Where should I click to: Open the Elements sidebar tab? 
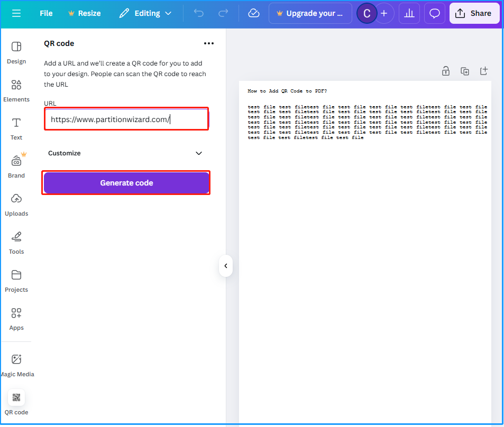(16, 91)
